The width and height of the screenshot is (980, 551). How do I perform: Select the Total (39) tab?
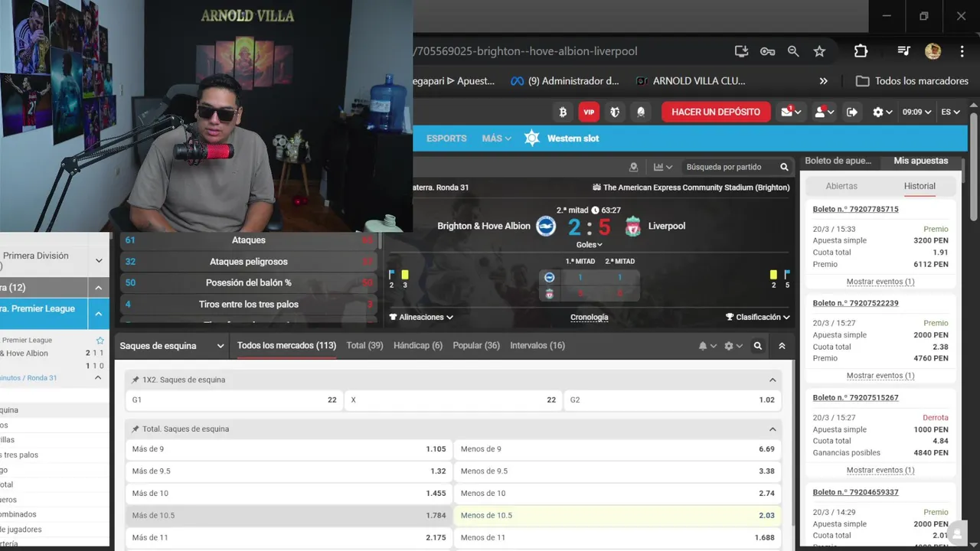click(x=364, y=346)
